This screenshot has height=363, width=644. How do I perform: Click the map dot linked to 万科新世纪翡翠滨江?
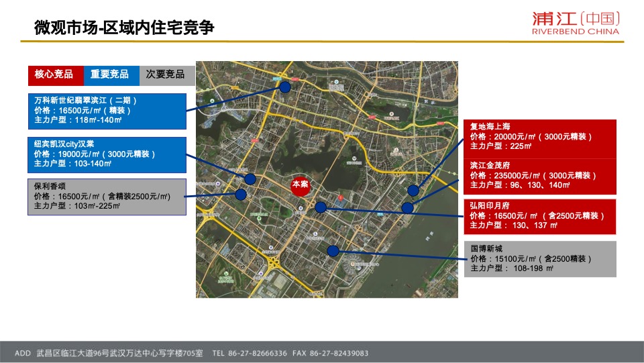pos(285,87)
